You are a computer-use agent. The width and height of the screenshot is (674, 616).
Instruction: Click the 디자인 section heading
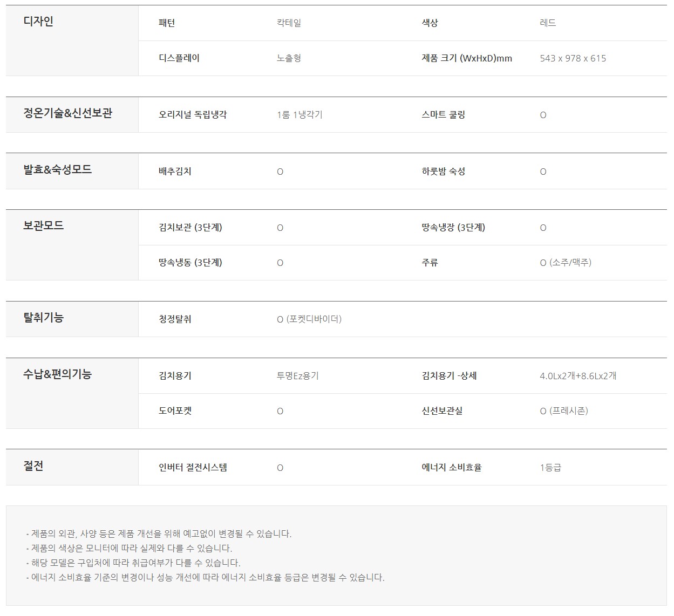(38, 22)
